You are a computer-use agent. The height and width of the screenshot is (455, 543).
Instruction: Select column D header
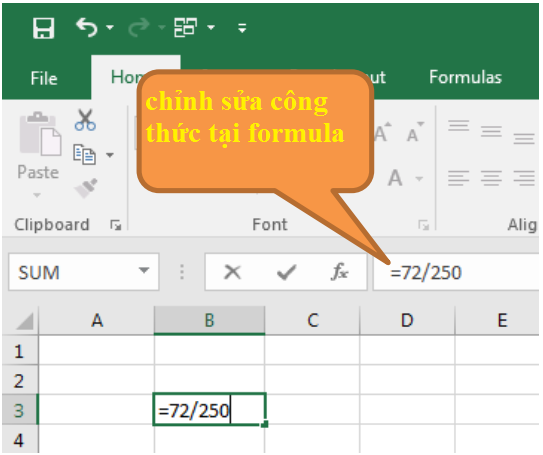coord(407,321)
